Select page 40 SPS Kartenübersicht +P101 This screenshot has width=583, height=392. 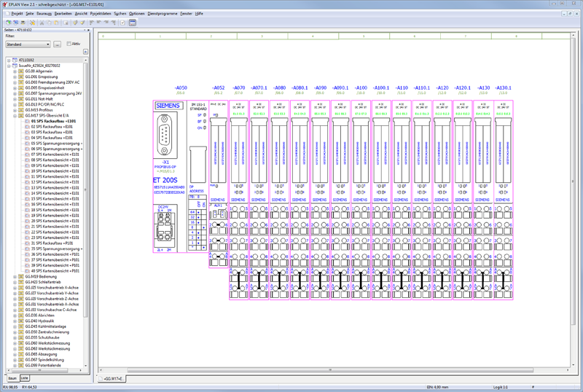click(55, 271)
